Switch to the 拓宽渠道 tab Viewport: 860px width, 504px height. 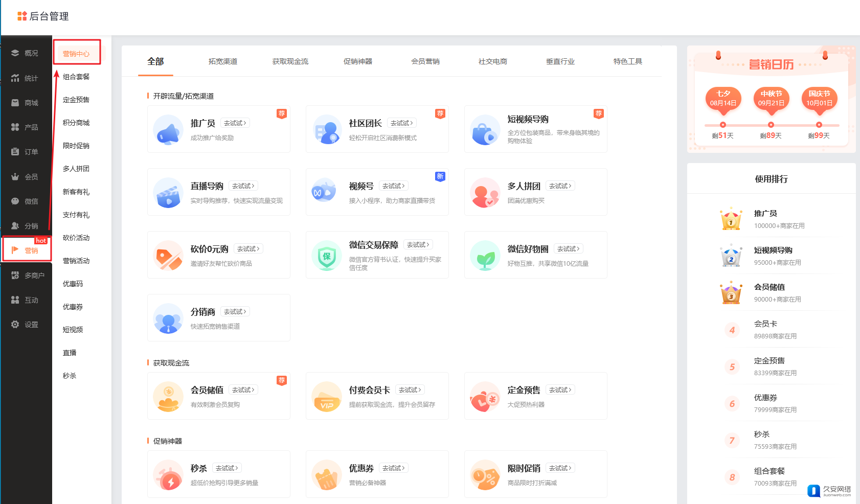[x=223, y=61]
